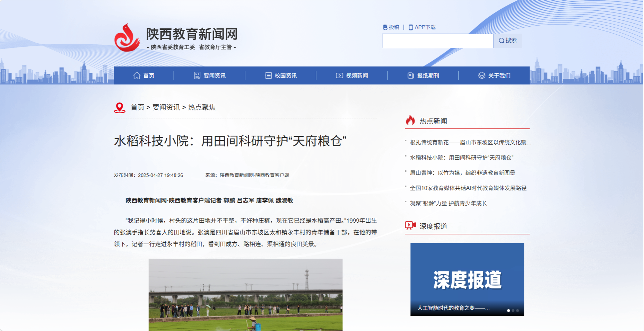Click the APP下载 phone icon
The width and height of the screenshot is (644, 331).
pos(411,27)
